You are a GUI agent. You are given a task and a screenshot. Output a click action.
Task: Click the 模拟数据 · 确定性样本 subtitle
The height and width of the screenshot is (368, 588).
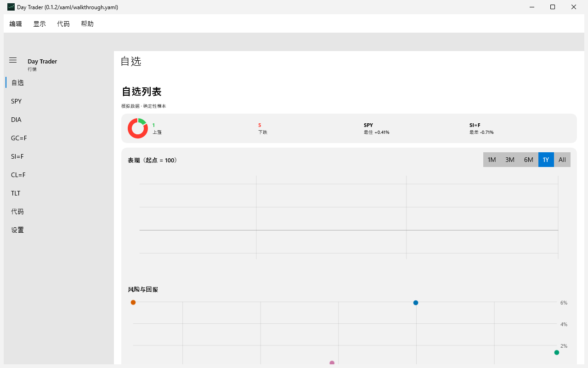[144, 106]
